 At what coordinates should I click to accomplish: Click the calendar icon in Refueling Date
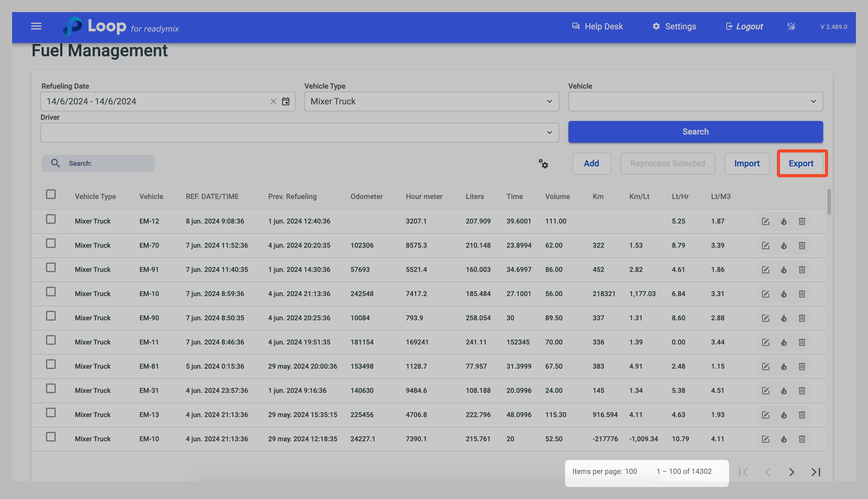[x=285, y=101]
